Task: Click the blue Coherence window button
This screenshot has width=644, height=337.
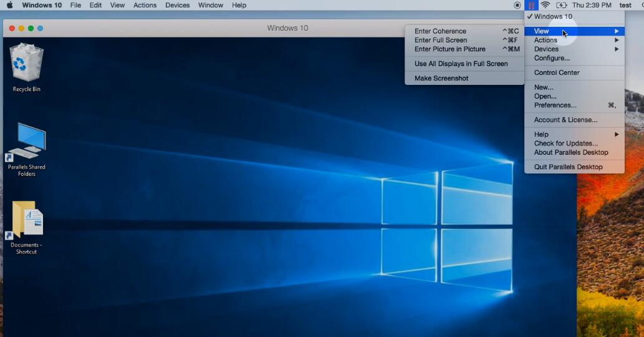Action: click(41, 28)
